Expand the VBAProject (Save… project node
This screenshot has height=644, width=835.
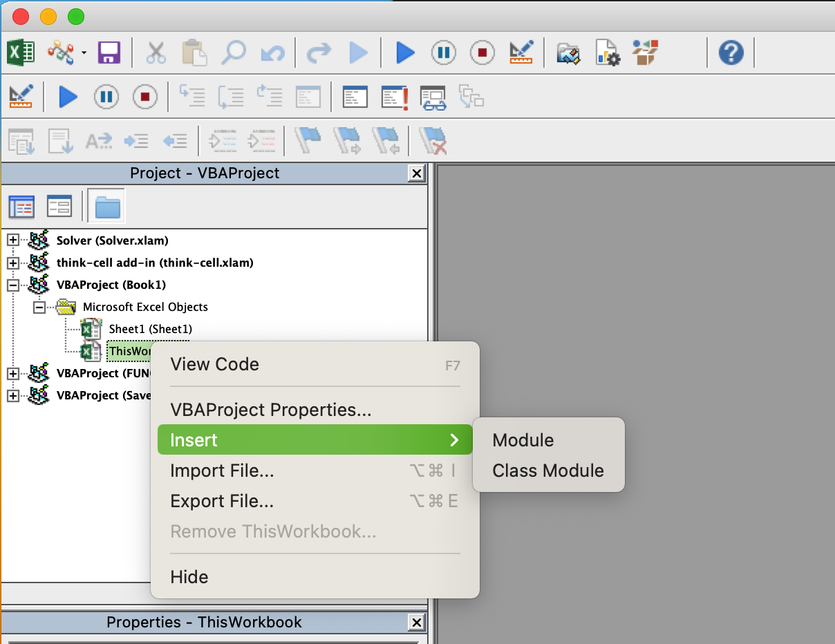coord(12,395)
